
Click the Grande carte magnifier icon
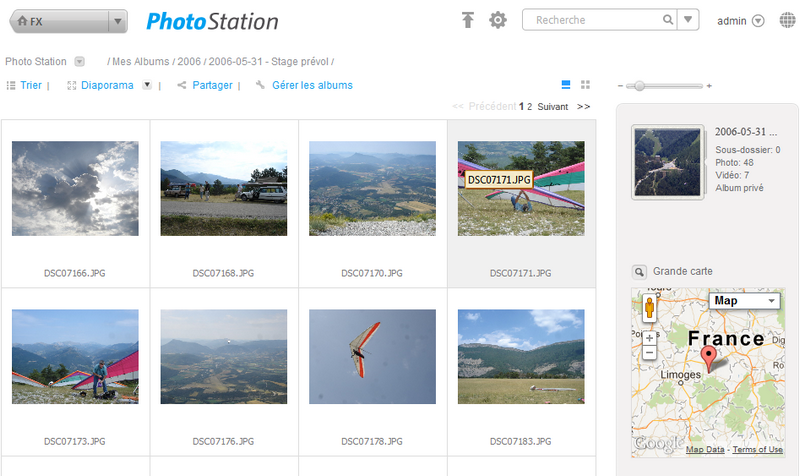(639, 272)
